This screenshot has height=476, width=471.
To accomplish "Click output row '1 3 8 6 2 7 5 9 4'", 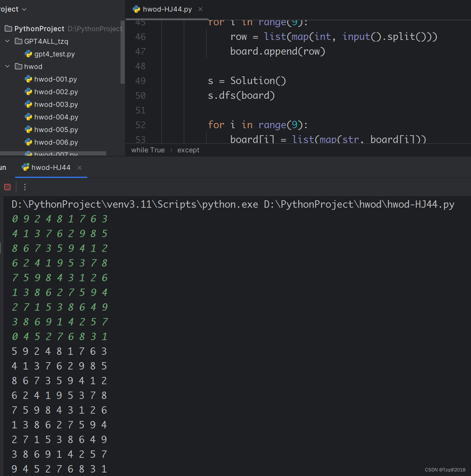I will tap(59, 425).
